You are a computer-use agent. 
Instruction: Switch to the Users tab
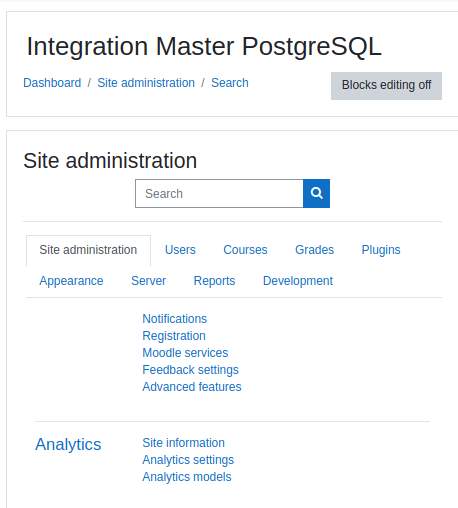pyautogui.click(x=180, y=250)
